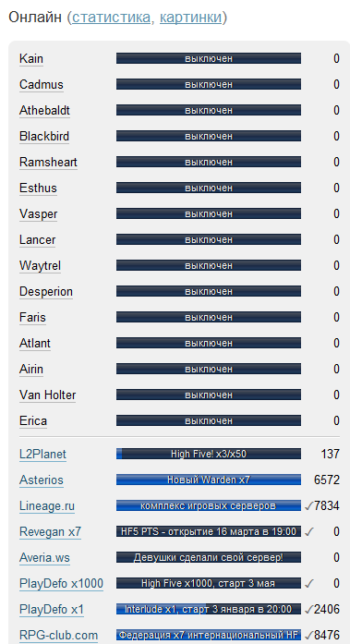The height and width of the screenshot is (644, 350).
Task: Open the Kain server link
Action: click(31, 59)
